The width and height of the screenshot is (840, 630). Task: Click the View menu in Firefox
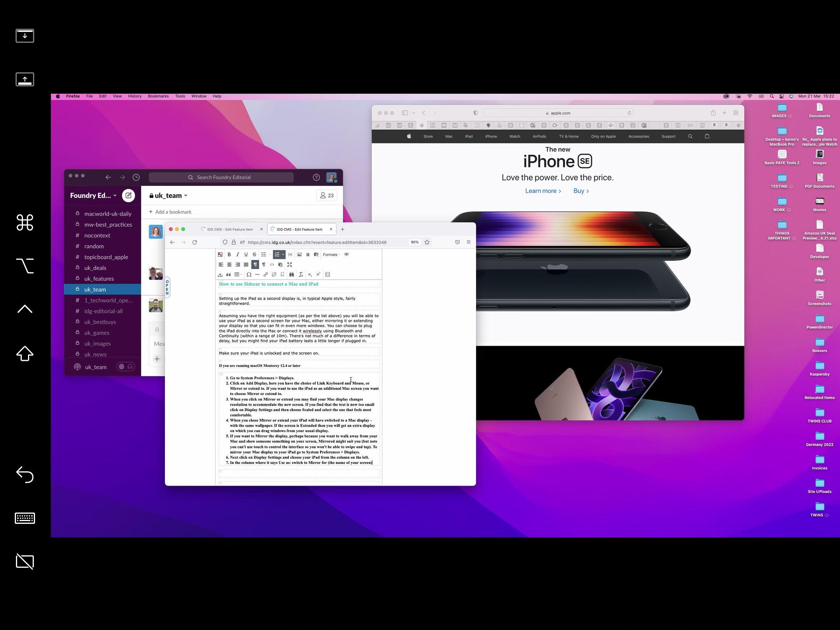[x=117, y=96]
